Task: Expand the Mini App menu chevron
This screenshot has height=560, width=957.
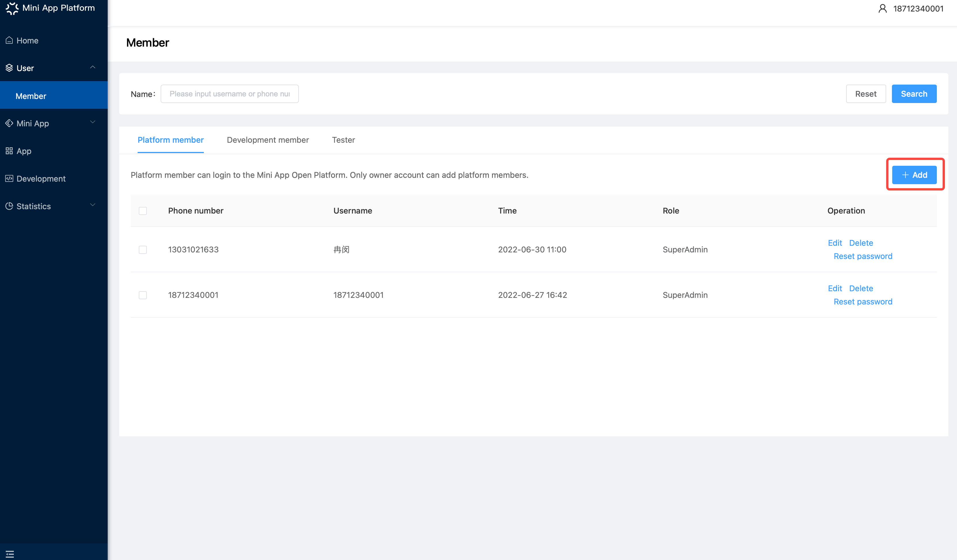Action: click(x=93, y=122)
